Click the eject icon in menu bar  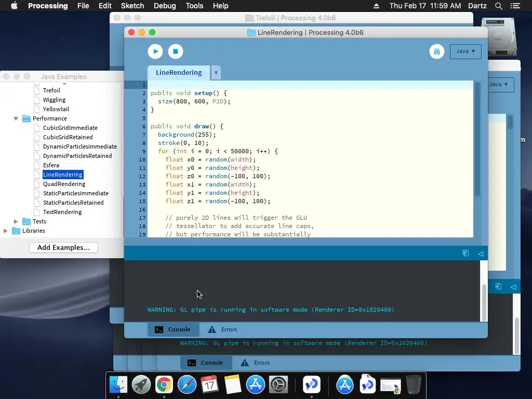tap(376, 6)
